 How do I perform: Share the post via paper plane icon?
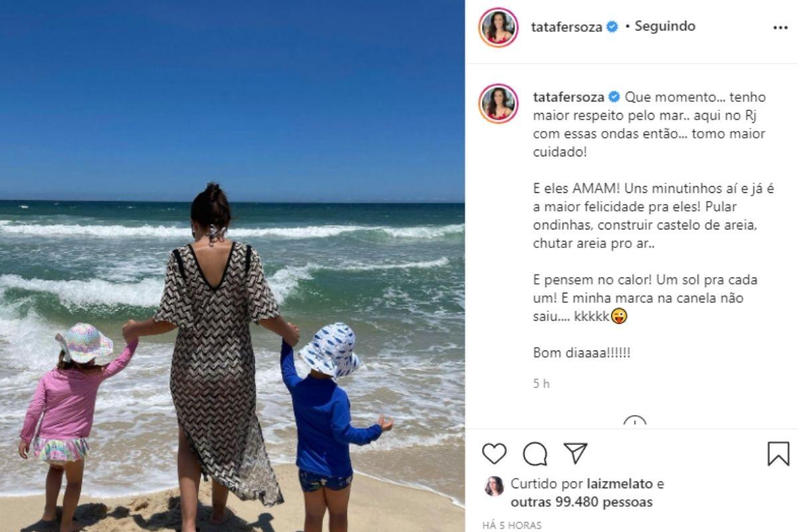tap(576, 453)
